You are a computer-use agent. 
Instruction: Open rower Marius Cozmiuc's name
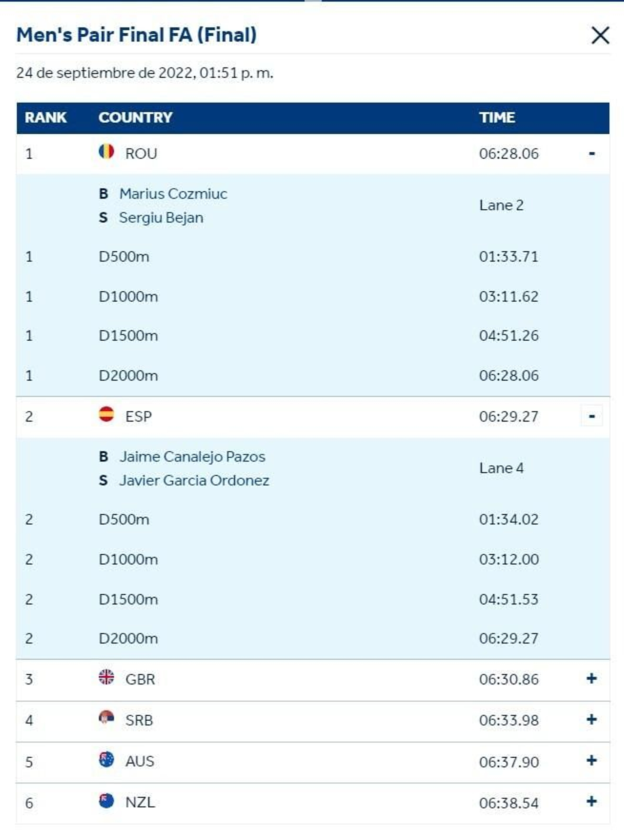(x=173, y=194)
